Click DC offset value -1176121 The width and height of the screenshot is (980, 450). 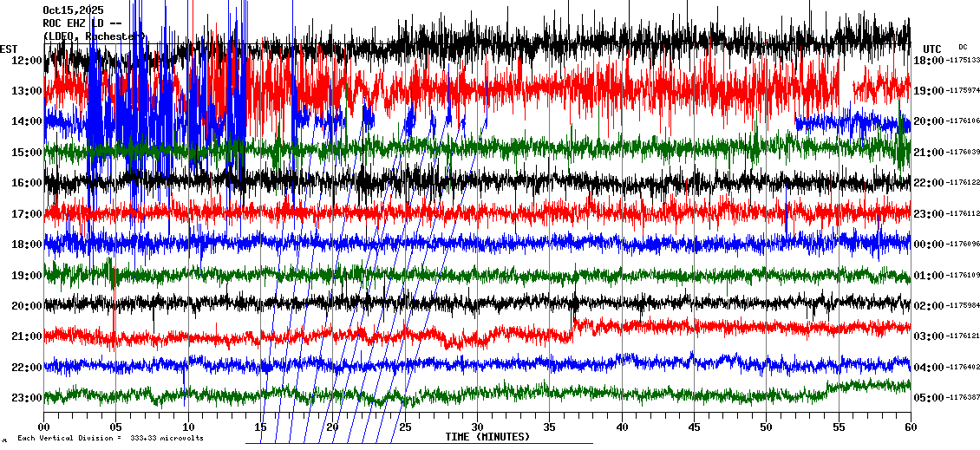tap(962, 336)
